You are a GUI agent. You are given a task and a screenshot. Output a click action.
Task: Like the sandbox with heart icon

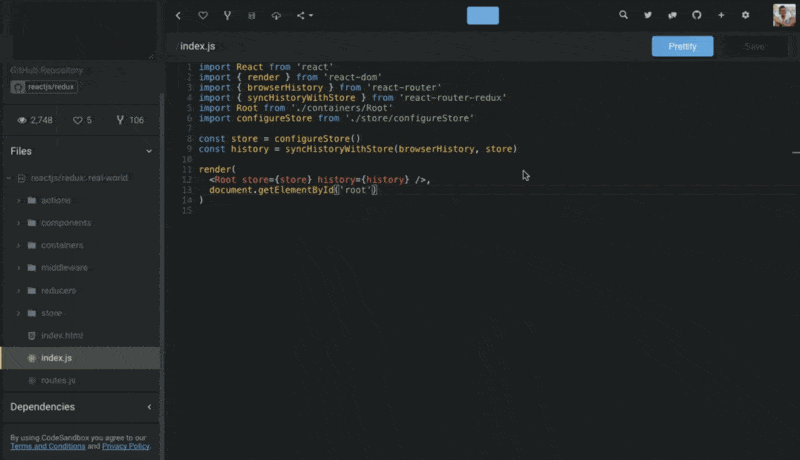[x=203, y=15]
